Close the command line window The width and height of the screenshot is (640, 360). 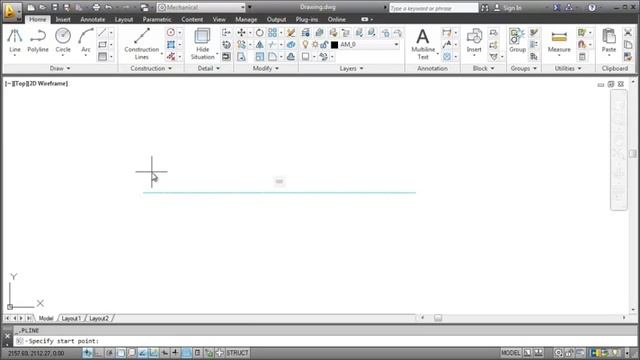(x=7, y=336)
